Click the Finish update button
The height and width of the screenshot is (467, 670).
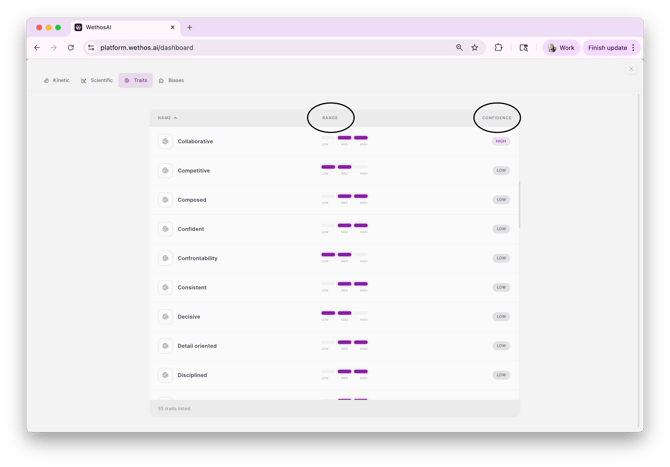[x=607, y=48]
